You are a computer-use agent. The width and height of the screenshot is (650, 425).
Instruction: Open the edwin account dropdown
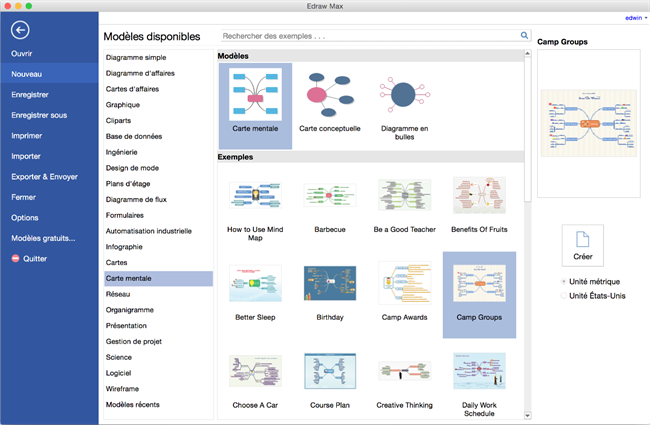(636, 18)
